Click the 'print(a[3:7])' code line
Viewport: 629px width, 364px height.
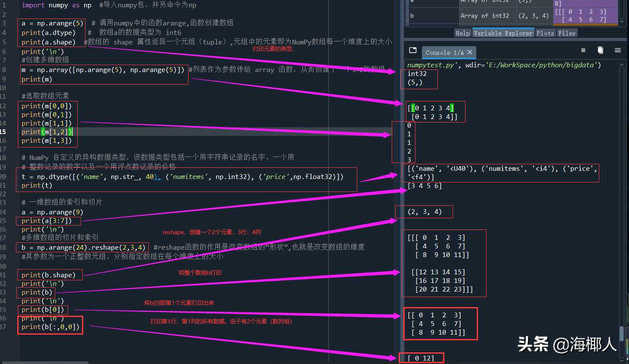point(47,220)
